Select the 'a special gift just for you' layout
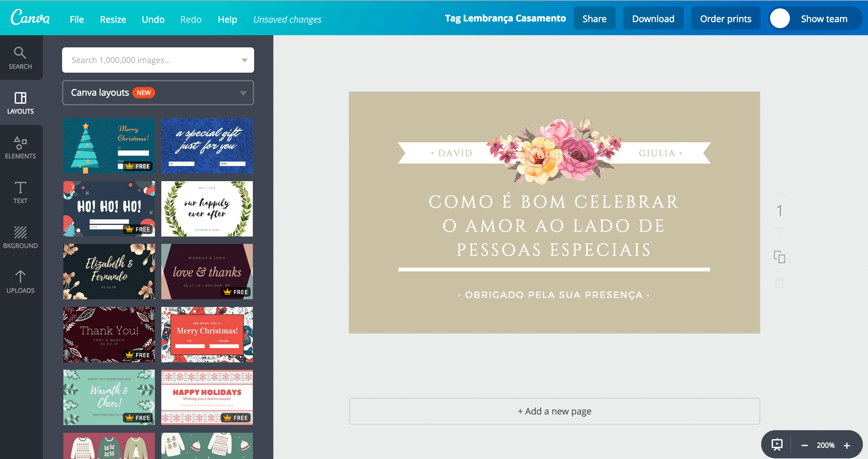Screen dimensions: 868x459 point(207,146)
